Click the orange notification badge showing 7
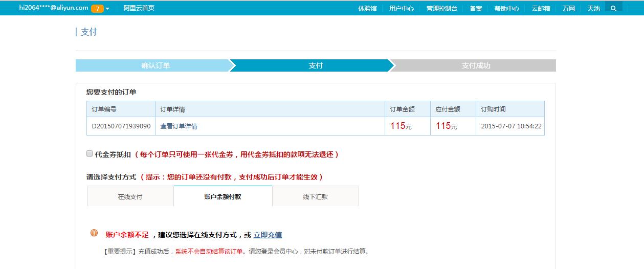Viewport: 644px width, 269px height. coord(97,9)
